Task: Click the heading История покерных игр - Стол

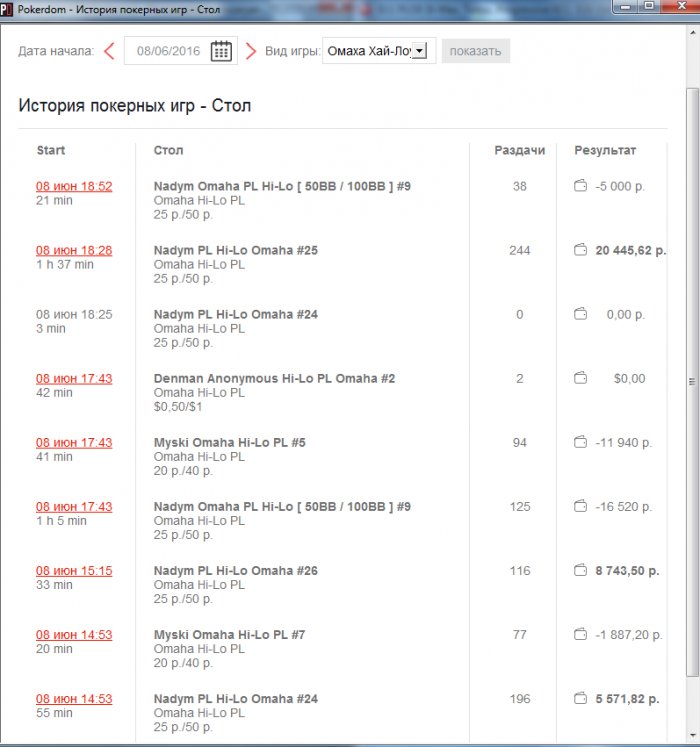Action: [x=134, y=106]
